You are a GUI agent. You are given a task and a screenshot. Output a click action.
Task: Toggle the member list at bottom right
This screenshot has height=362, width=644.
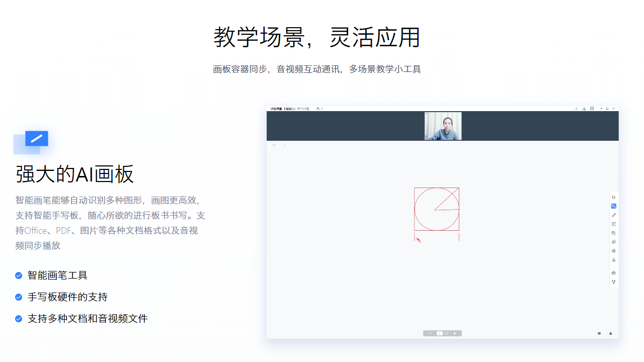point(610,333)
